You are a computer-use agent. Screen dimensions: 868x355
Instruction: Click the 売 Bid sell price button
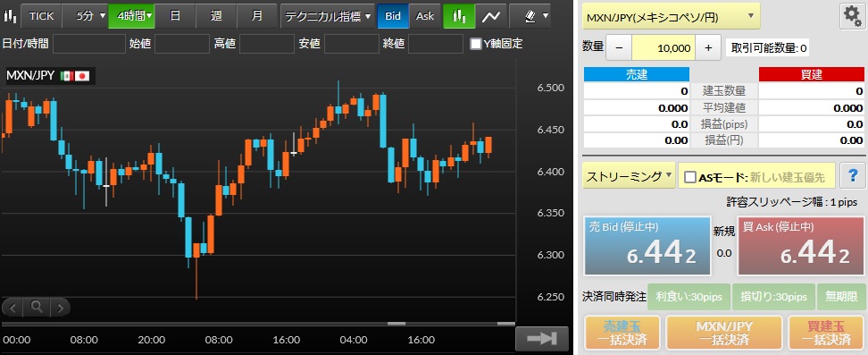[x=647, y=246]
